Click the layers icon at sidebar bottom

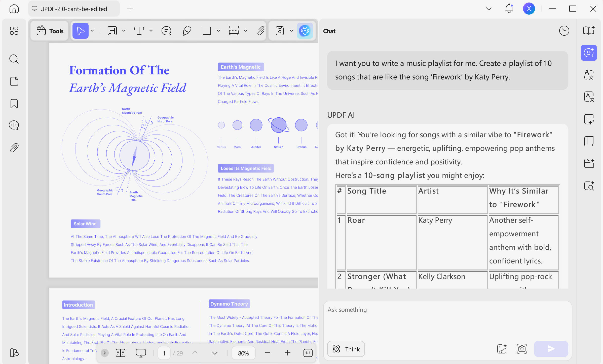(14, 352)
